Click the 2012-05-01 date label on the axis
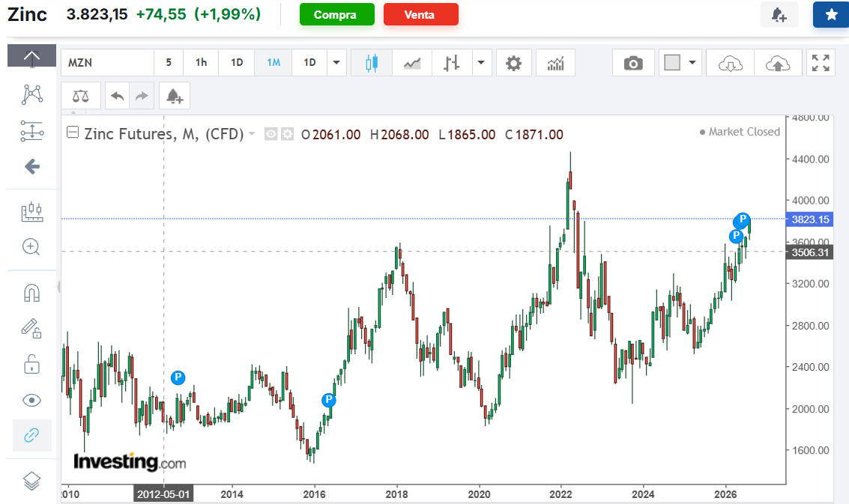 click(x=163, y=494)
